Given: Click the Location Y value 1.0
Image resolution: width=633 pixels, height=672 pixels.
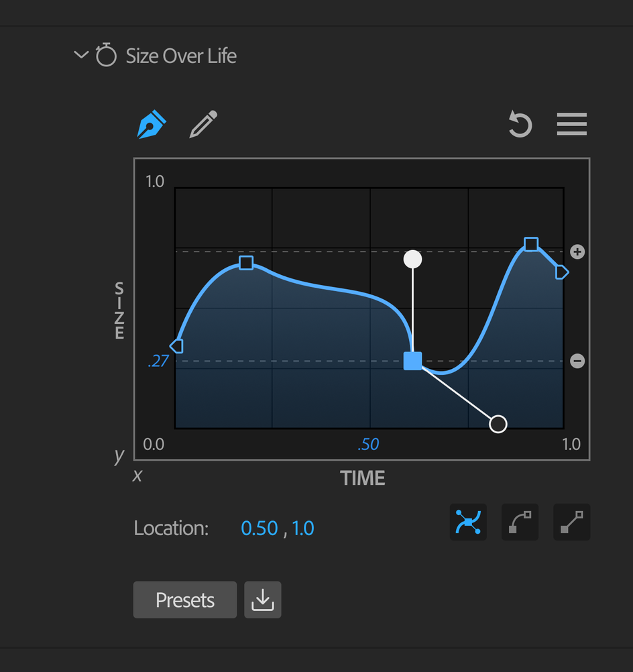Looking at the screenshot, I should point(303,528).
